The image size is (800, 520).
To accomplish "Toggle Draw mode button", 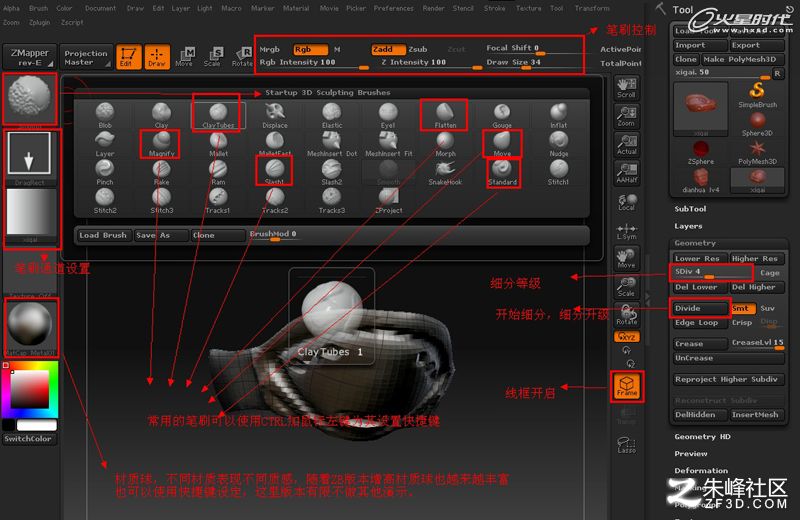I will pyautogui.click(x=157, y=57).
